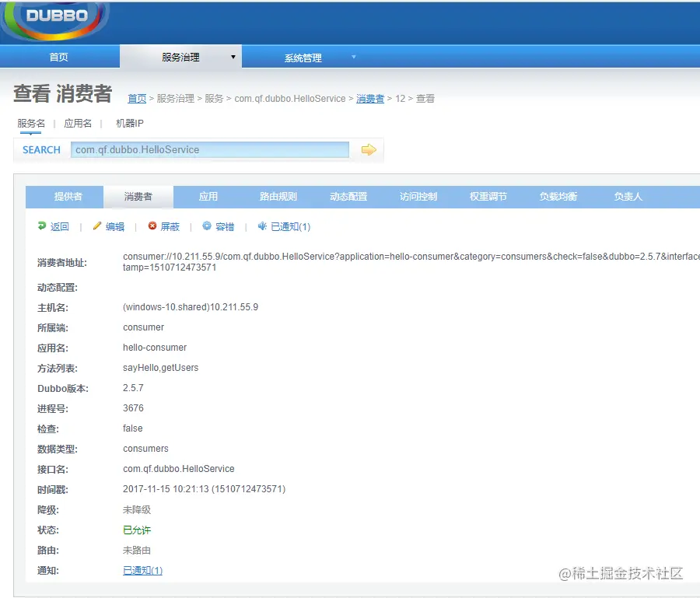The height and width of the screenshot is (598, 700).
Task: Click the 已通知(1) toolbar link text
Action: [x=291, y=227]
